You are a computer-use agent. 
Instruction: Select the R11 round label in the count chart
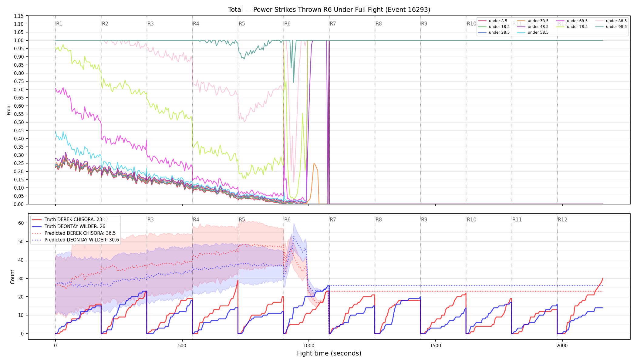point(517,220)
